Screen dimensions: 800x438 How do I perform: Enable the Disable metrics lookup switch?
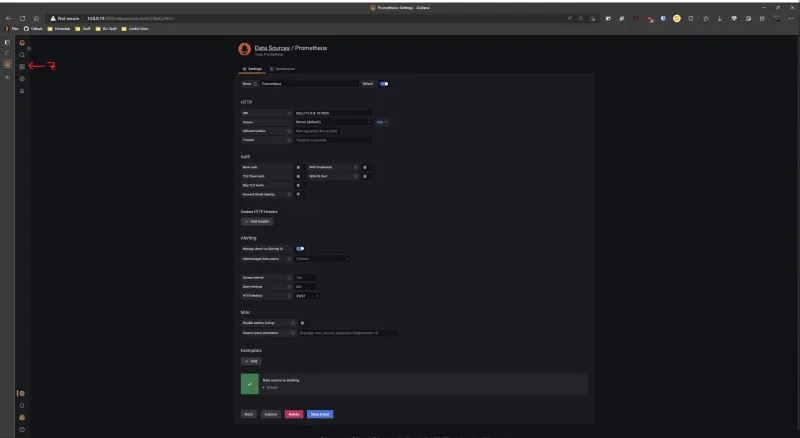pyautogui.click(x=303, y=323)
